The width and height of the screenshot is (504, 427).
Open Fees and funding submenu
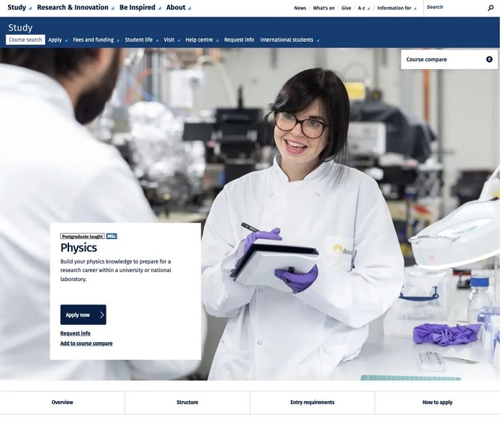pos(96,40)
